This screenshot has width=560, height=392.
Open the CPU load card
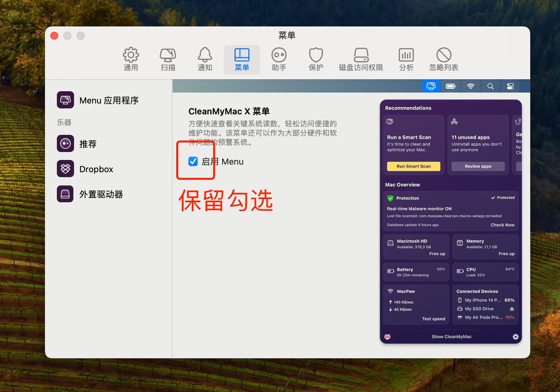tap(485, 272)
